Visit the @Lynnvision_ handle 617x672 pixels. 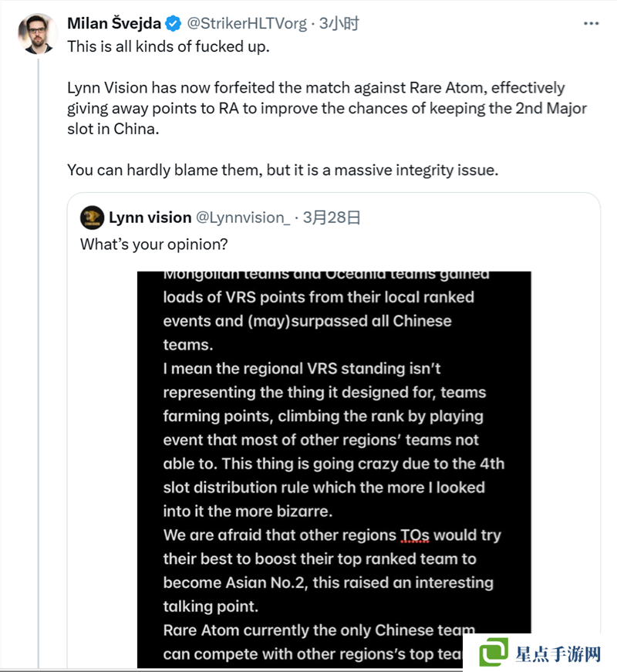243,218
